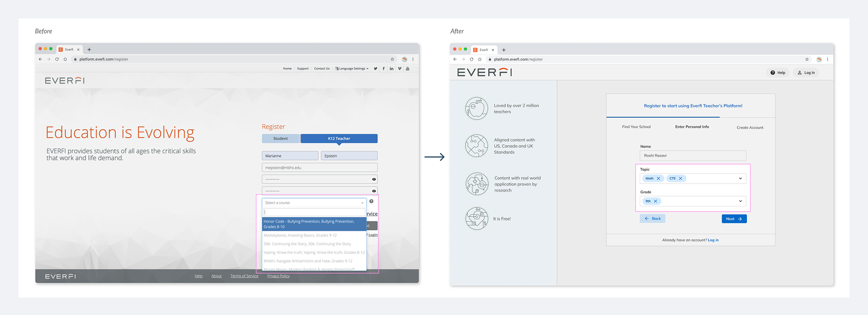Click the apple icon next to Loved by teachers
868x315 pixels.
pos(476,108)
